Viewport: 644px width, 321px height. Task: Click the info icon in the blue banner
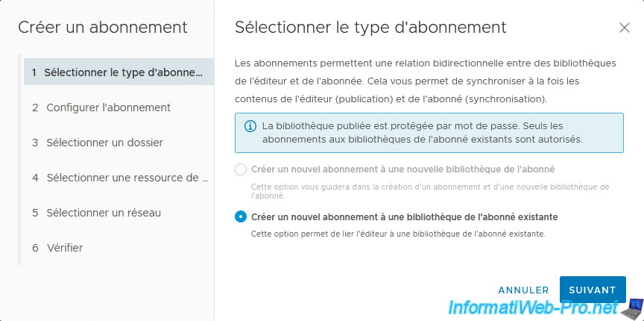(250, 126)
